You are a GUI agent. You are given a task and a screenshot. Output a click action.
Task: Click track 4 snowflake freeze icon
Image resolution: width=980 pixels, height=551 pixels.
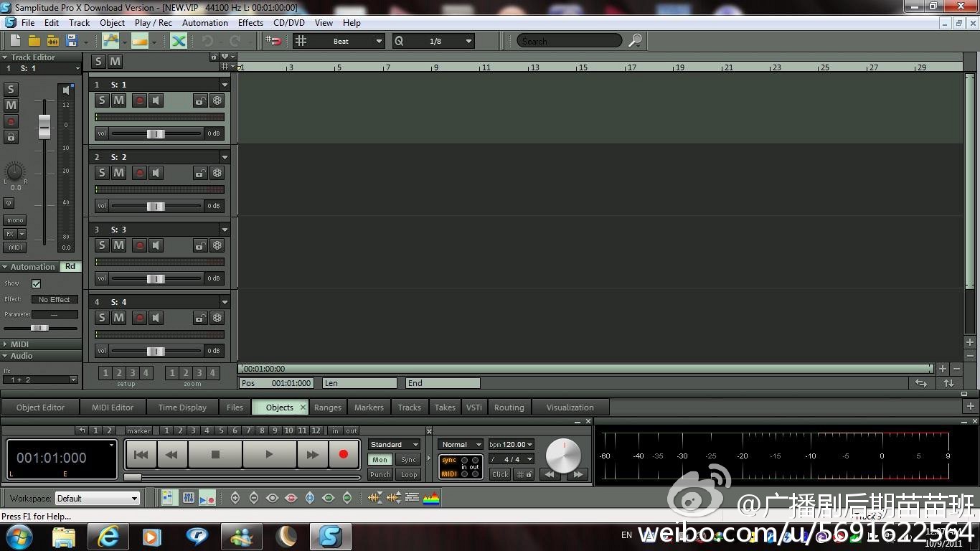tap(217, 318)
